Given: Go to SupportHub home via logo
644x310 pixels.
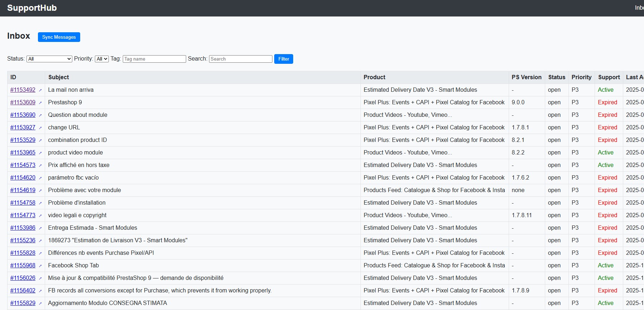Looking at the screenshot, I should (32, 8).
